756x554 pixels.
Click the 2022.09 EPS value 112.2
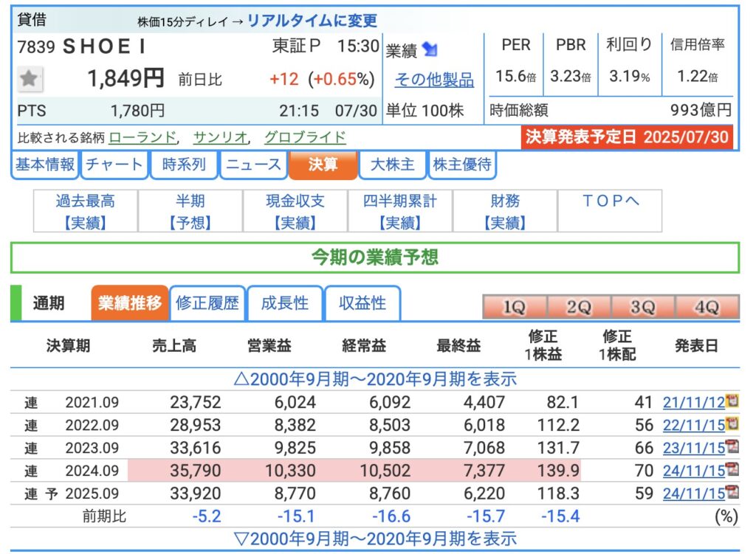coord(558,425)
